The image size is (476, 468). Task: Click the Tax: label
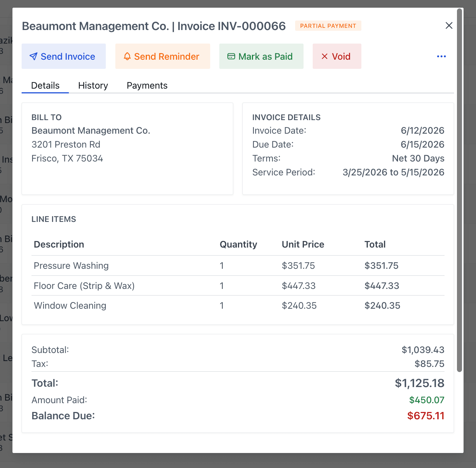point(40,364)
